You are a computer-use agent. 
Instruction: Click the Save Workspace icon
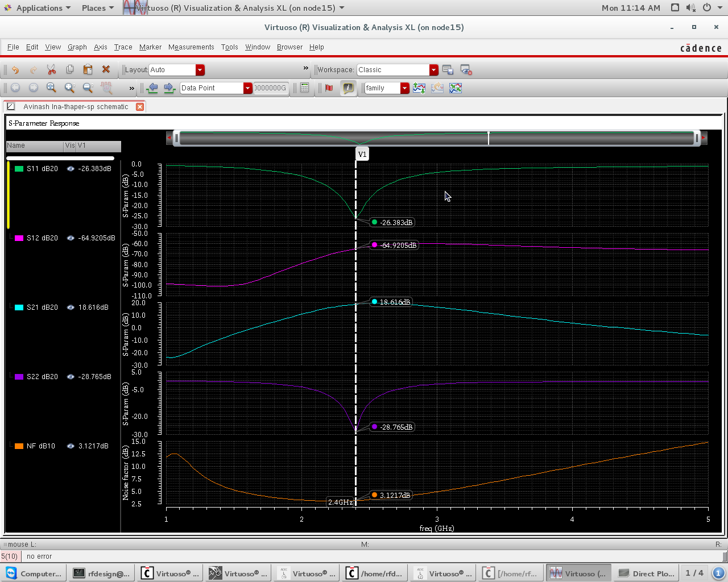[x=448, y=70]
